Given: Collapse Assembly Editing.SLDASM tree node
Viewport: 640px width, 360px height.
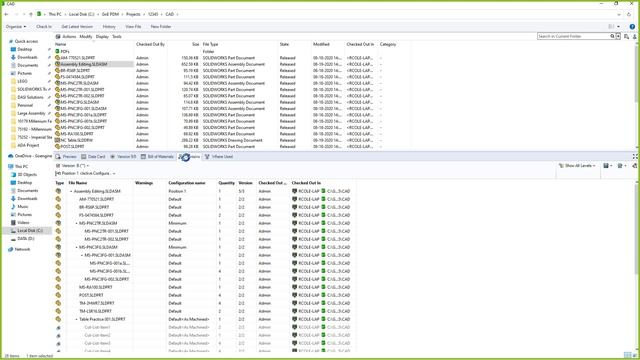Looking at the screenshot, I should click(71, 191).
